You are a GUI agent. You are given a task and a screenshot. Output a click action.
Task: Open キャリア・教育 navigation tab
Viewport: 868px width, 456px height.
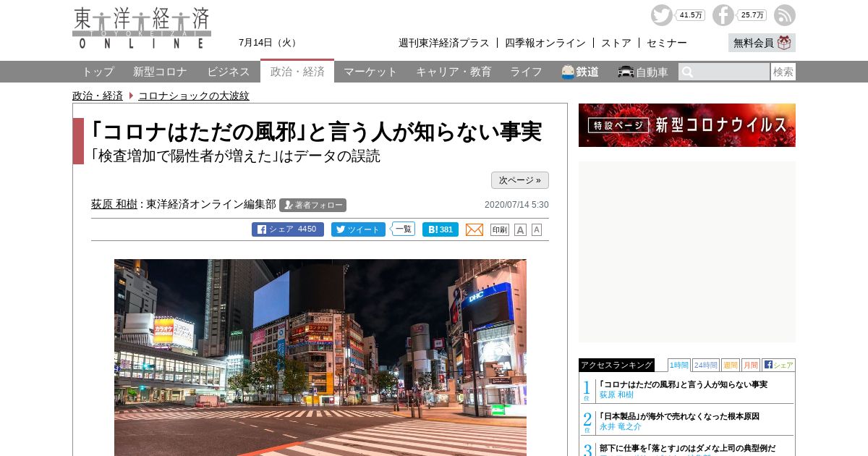tap(454, 72)
